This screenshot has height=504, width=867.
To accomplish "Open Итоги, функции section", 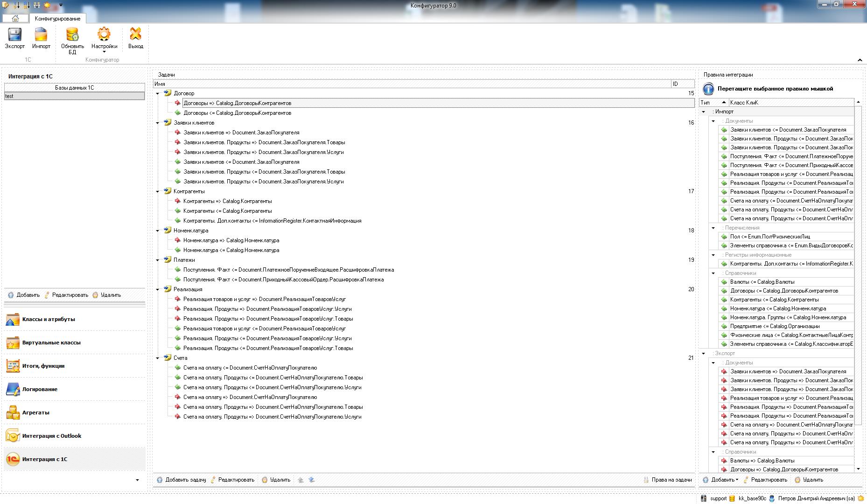I will pos(75,366).
